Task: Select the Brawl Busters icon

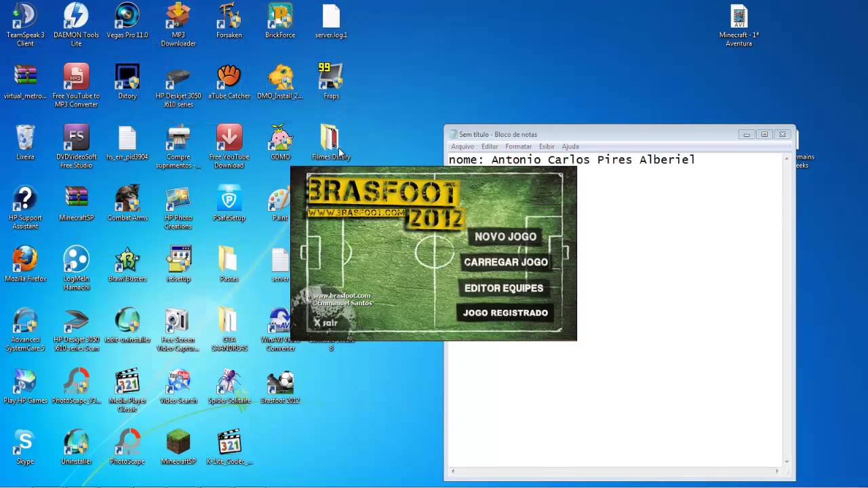Action: [x=127, y=265]
